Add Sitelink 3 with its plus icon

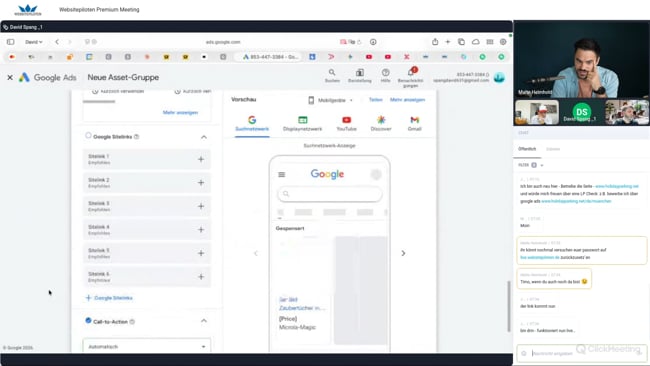[x=201, y=206]
